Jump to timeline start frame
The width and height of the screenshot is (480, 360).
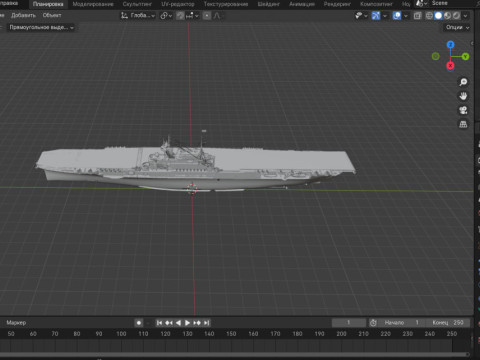click(x=159, y=323)
